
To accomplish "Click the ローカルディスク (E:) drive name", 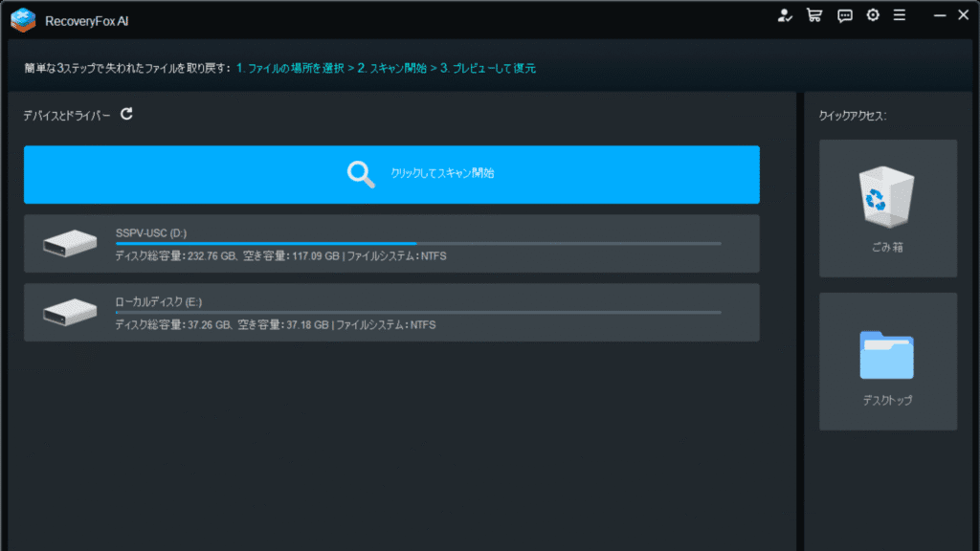I will click(159, 301).
